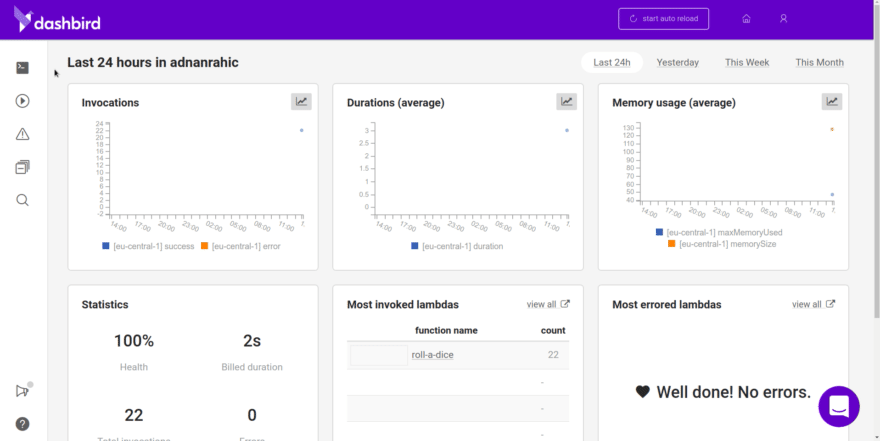Expand the Invocations chart
Screen dimensions: 880x441
click(301, 101)
